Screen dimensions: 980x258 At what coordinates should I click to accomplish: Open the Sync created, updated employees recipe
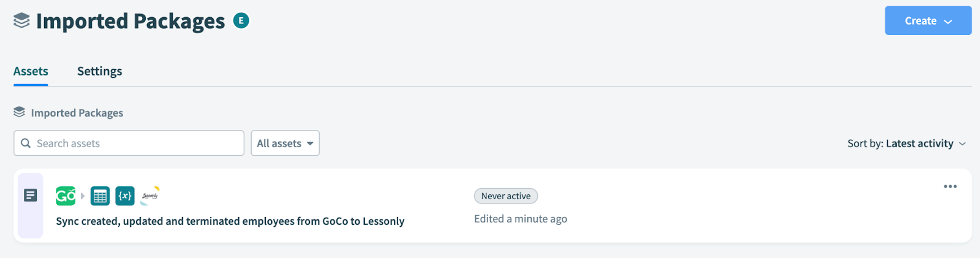(230, 221)
